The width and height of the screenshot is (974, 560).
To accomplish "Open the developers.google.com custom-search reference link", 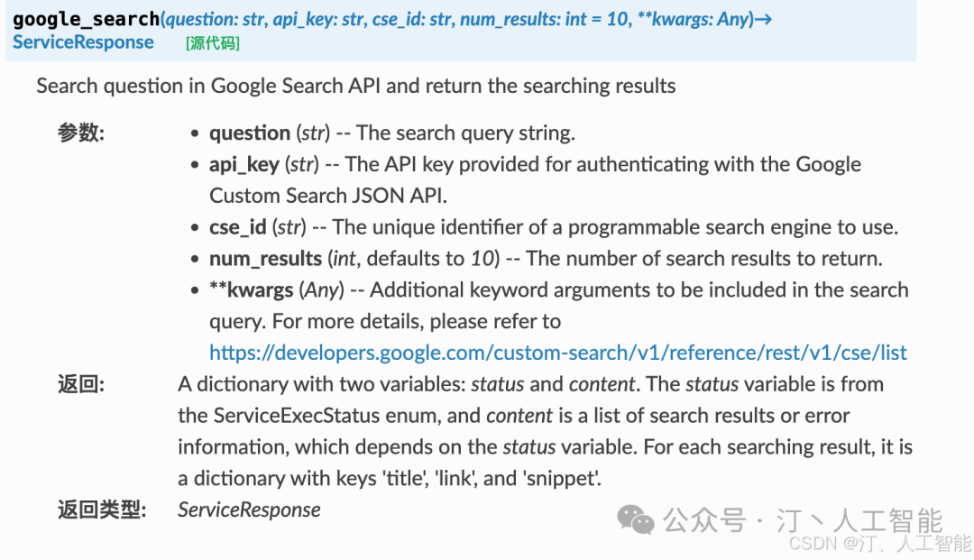I will (558, 353).
